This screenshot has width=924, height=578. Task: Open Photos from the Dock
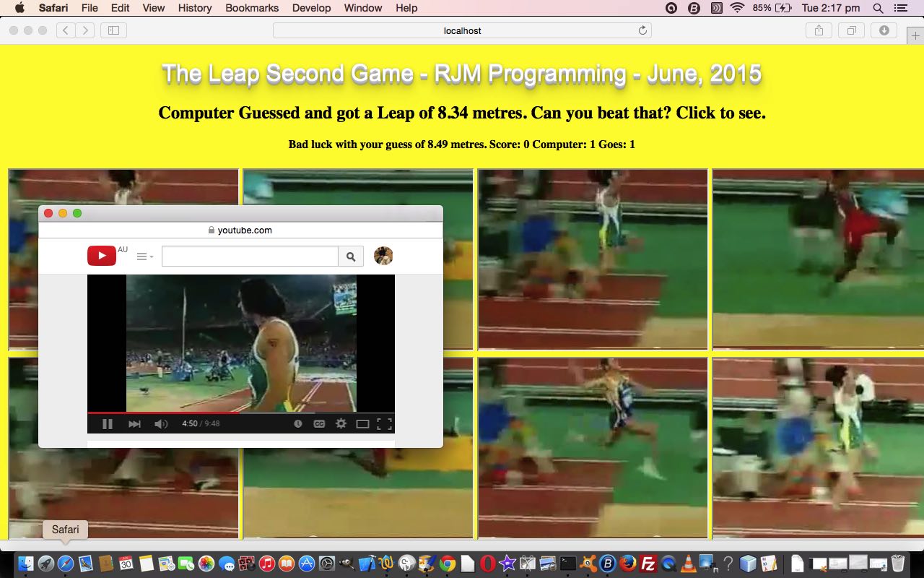pos(206,564)
